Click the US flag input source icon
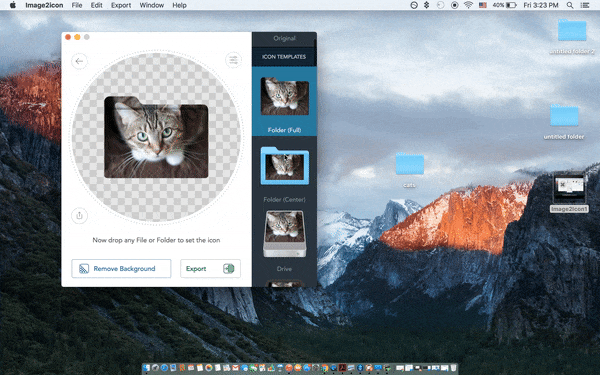 [x=483, y=5]
